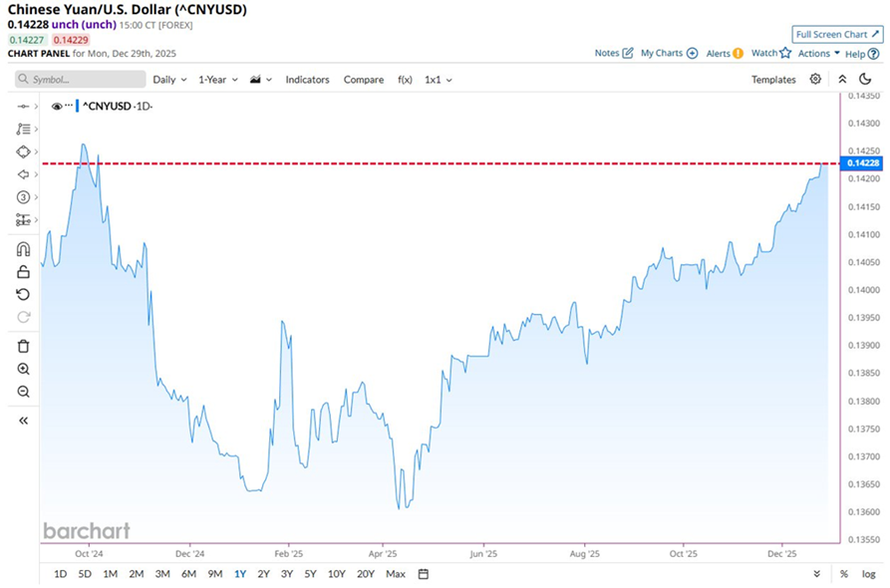The width and height of the screenshot is (890, 588).
Task: Open the Actions dropdown
Action: 818,54
